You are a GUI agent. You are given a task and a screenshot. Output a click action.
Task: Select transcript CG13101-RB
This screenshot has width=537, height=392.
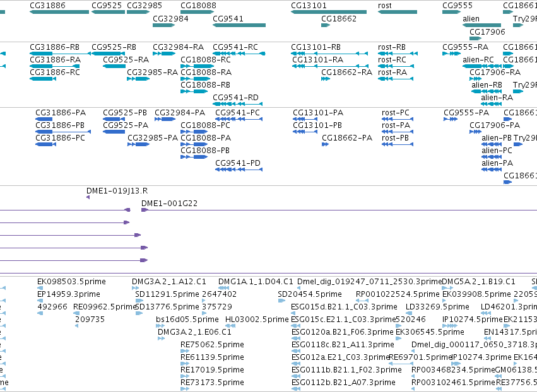[x=329, y=54]
